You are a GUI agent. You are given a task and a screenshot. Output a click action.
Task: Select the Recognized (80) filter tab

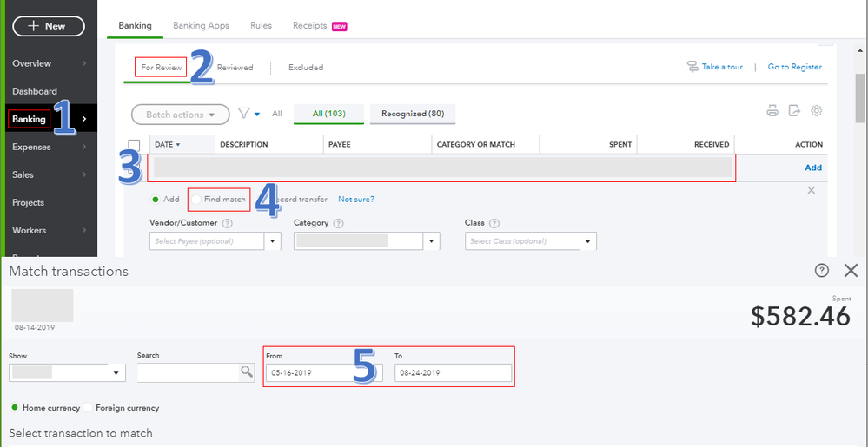pyautogui.click(x=413, y=114)
